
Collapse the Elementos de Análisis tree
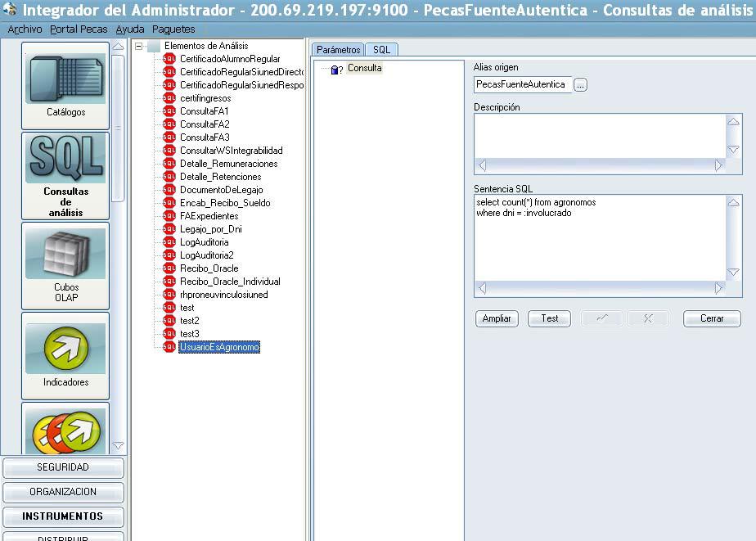point(139,46)
